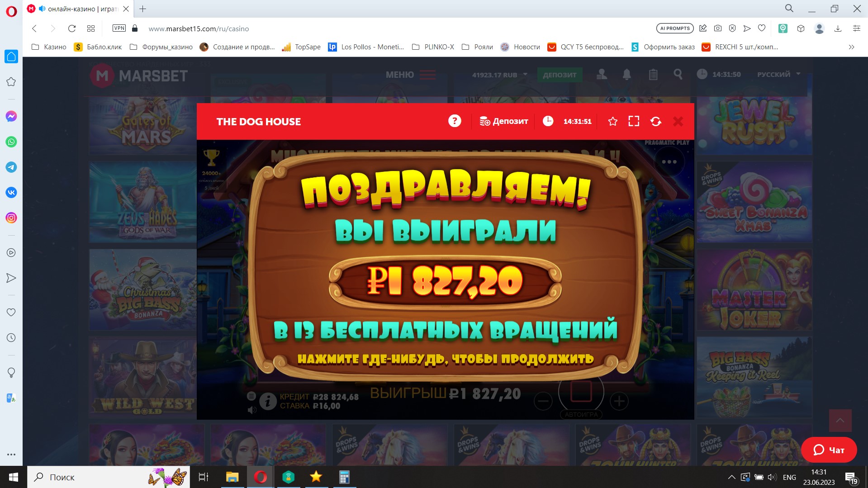Open the Sweet Bonanza Xmas thumbnail

pos(754,202)
